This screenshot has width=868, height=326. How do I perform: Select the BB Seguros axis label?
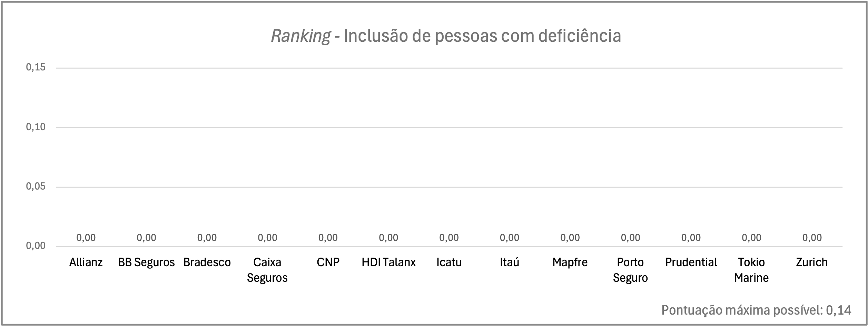click(147, 262)
